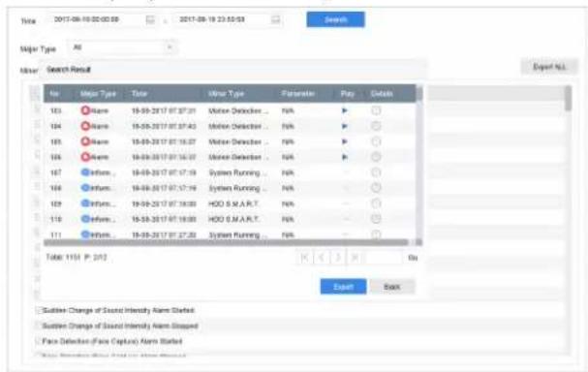Play the video for log row 103

pos(345,110)
